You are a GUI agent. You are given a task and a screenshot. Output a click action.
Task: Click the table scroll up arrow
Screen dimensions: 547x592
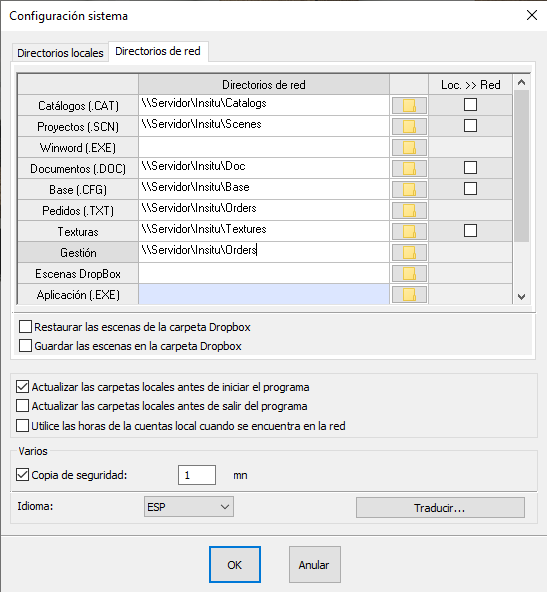[522, 82]
